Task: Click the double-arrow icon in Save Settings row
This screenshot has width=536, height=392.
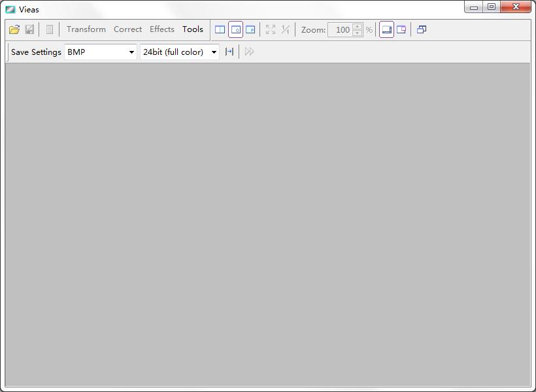Action: pos(250,52)
